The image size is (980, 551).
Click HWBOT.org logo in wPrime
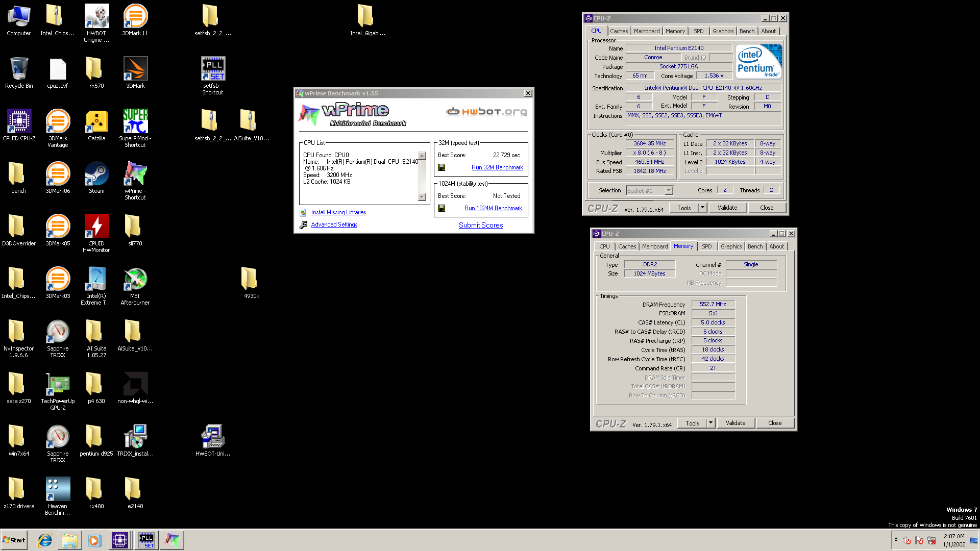point(486,111)
